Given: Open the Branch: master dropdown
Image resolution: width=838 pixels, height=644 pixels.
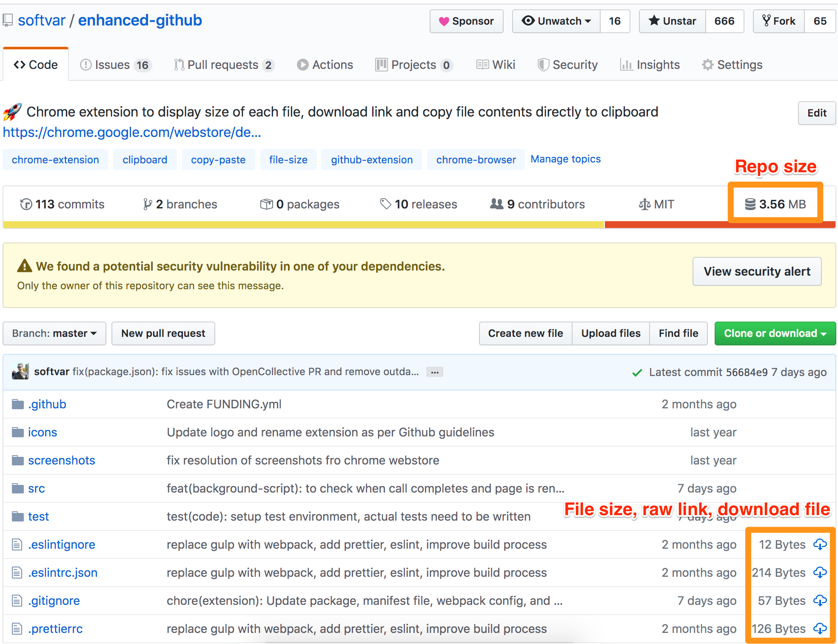Looking at the screenshot, I should click(x=54, y=333).
